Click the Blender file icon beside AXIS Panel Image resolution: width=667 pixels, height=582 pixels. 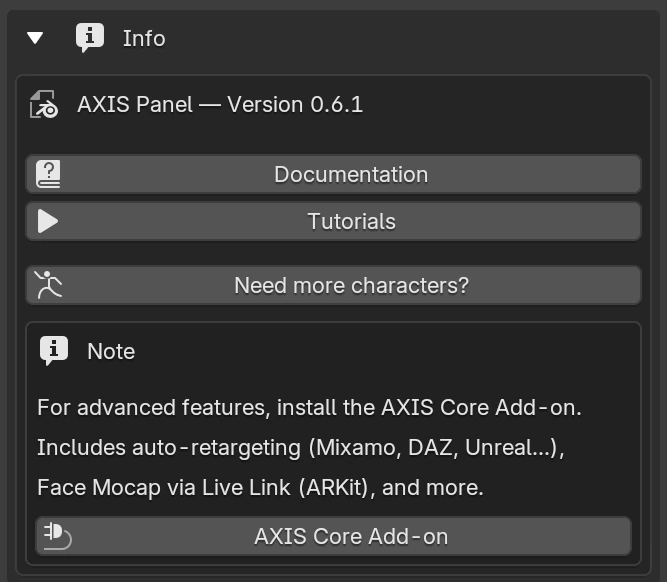click(44, 104)
